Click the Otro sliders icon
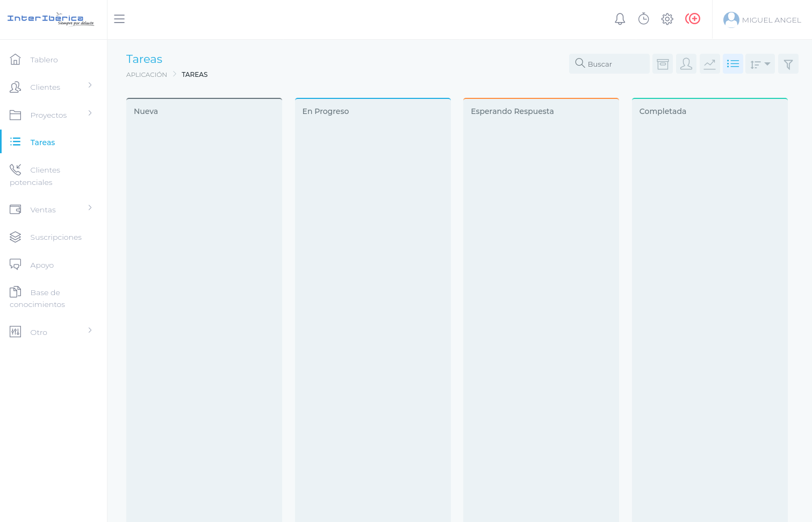This screenshot has width=812, height=522. [16, 332]
